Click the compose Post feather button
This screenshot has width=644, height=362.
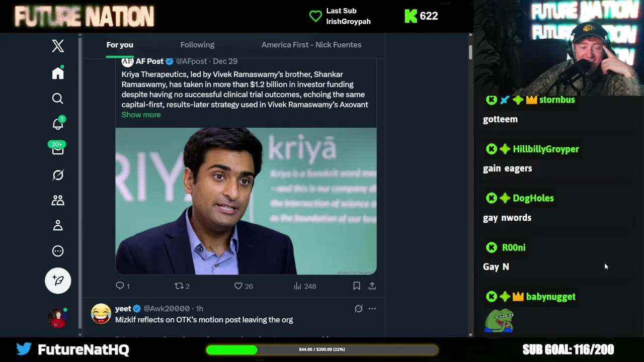click(58, 280)
